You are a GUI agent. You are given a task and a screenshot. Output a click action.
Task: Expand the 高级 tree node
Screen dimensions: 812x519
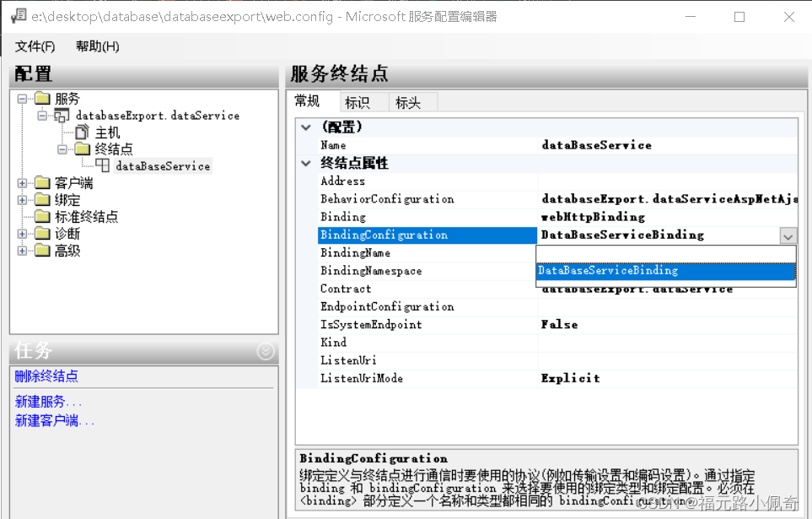pyautogui.click(x=22, y=251)
